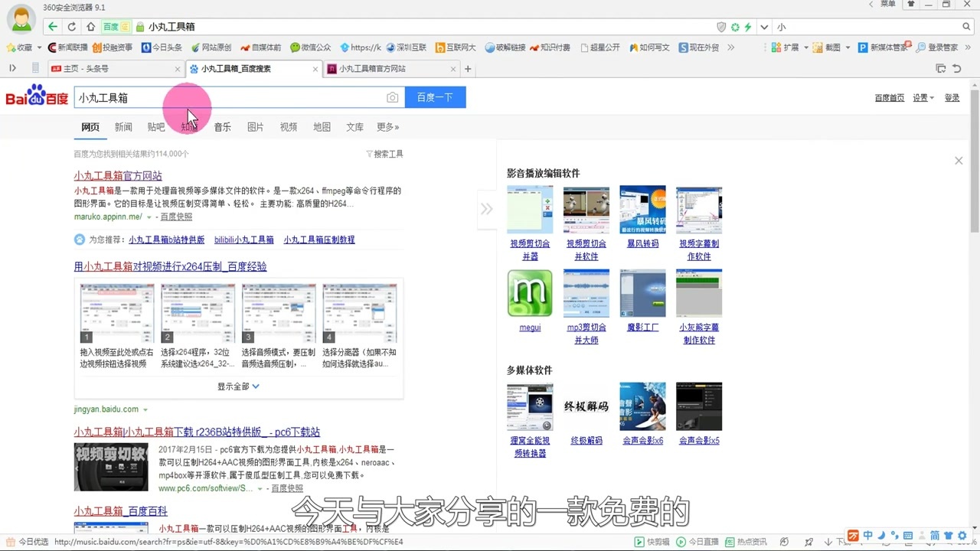Screen dimensions: 980x551
Task: Open step 1 thumbnail in the jingyan result
Action: click(117, 313)
